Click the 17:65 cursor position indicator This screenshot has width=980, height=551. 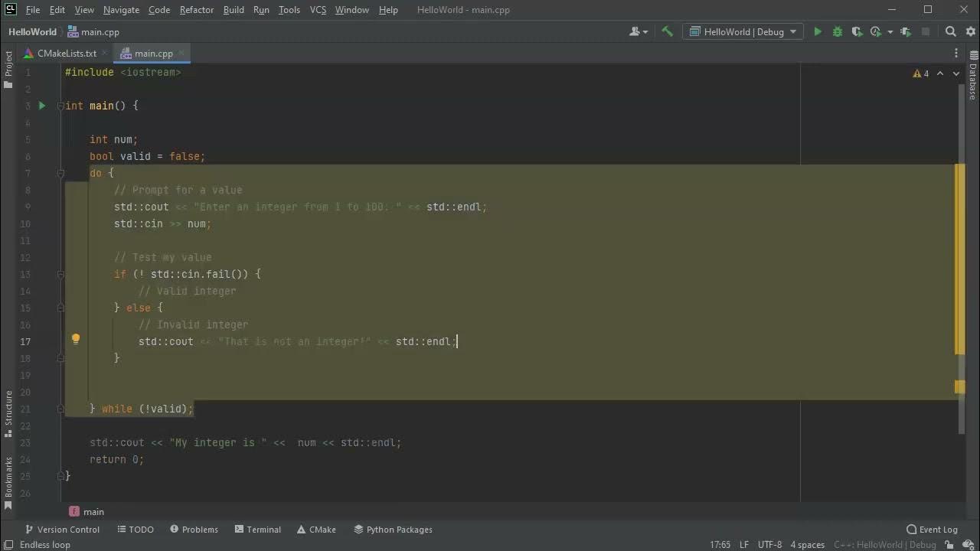pos(720,545)
